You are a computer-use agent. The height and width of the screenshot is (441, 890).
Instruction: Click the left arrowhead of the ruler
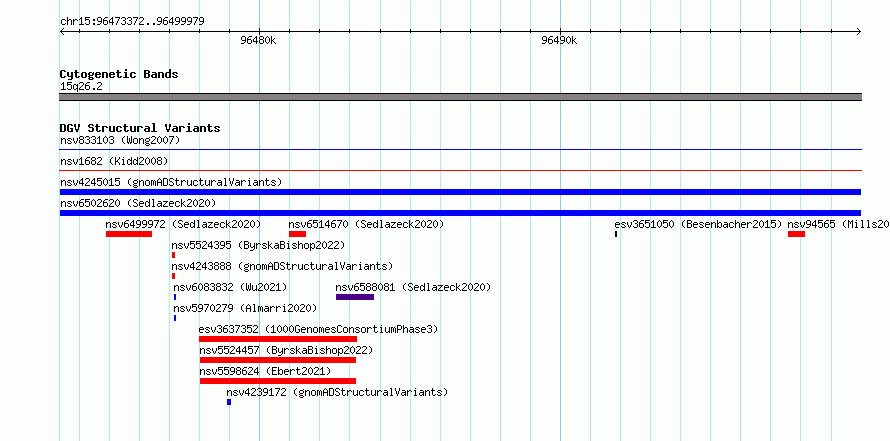(x=62, y=32)
